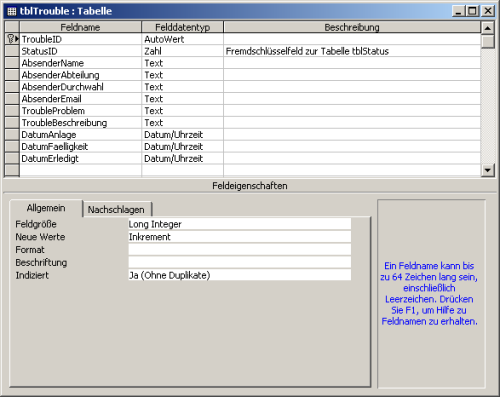The height and width of the screenshot is (397, 500).
Task: Click the Felddatentyp column header
Action: [x=182, y=27]
